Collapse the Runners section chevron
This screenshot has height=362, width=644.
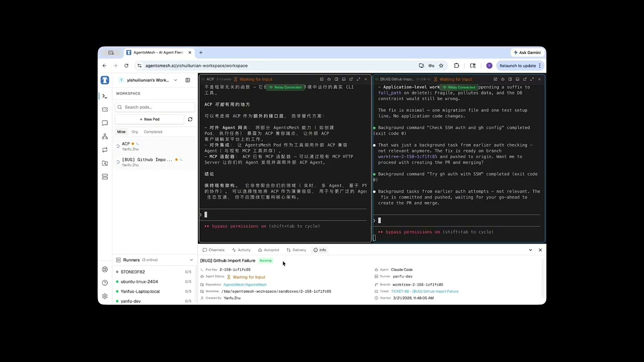(x=191, y=260)
